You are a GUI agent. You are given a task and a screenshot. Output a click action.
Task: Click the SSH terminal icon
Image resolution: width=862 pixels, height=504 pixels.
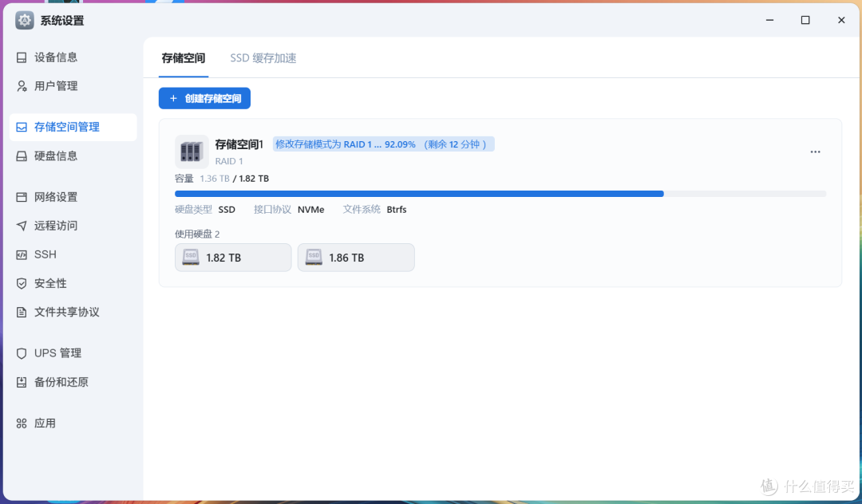coord(22,254)
